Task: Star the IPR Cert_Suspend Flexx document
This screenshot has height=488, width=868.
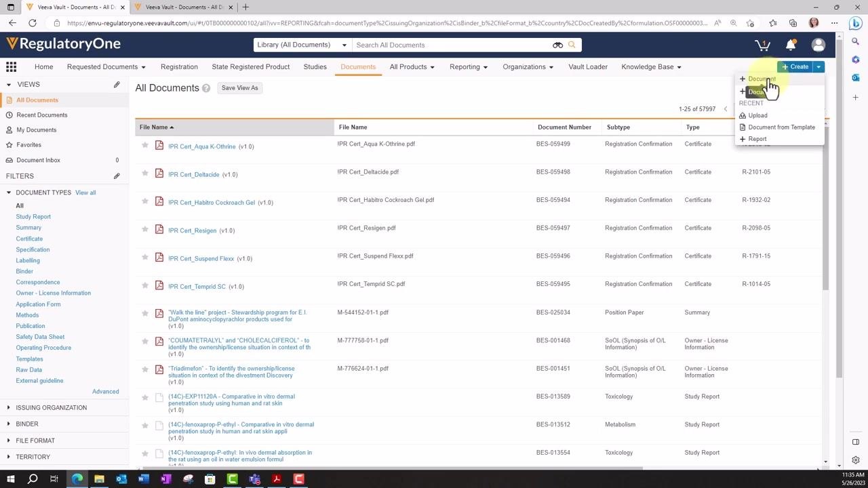Action: pos(144,258)
